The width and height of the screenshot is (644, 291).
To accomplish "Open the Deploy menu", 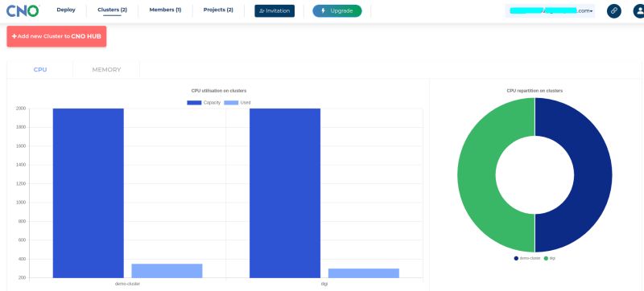I will [x=66, y=10].
